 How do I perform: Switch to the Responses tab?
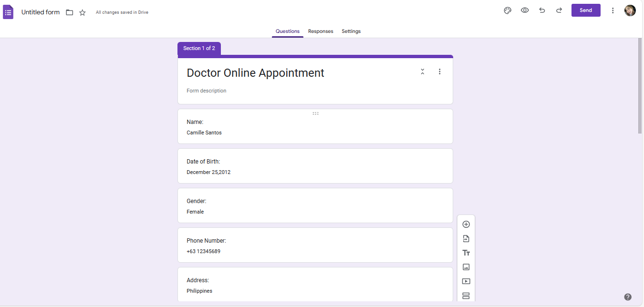point(321,31)
